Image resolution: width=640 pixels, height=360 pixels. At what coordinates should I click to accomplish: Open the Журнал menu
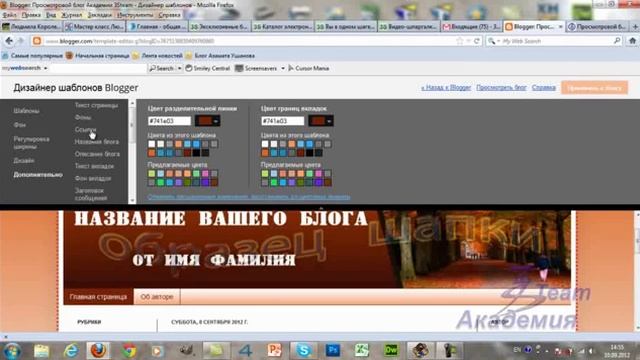[71, 15]
